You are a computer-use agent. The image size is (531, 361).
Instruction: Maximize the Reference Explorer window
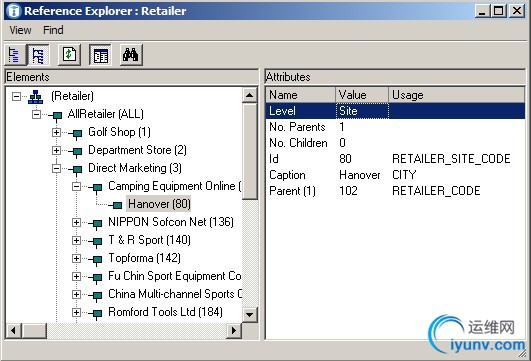(x=498, y=11)
